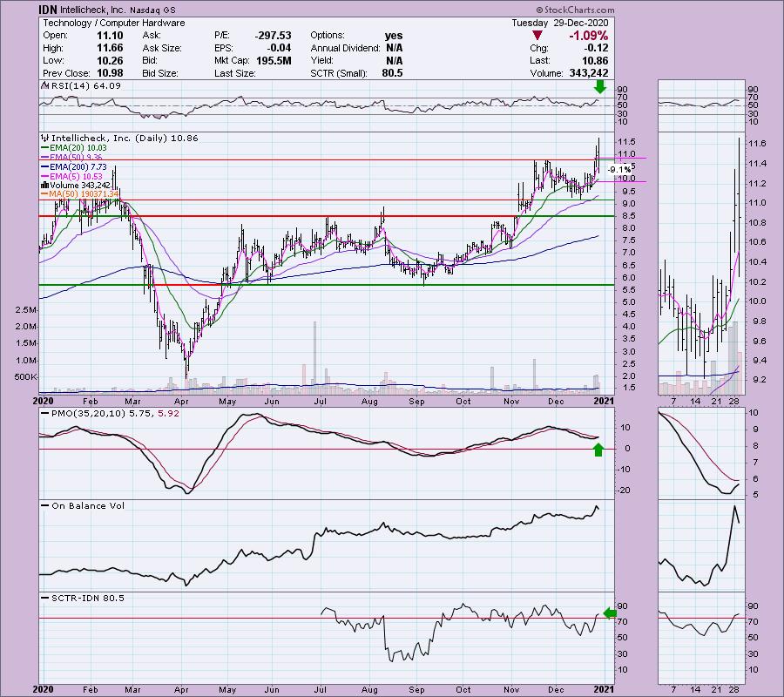784x697 pixels.
Task: Select the Low value 10.26
Action: pos(110,60)
